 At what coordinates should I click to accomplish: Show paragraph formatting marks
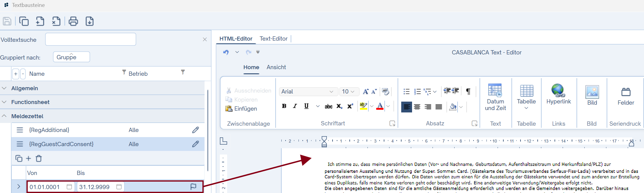tap(468, 91)
